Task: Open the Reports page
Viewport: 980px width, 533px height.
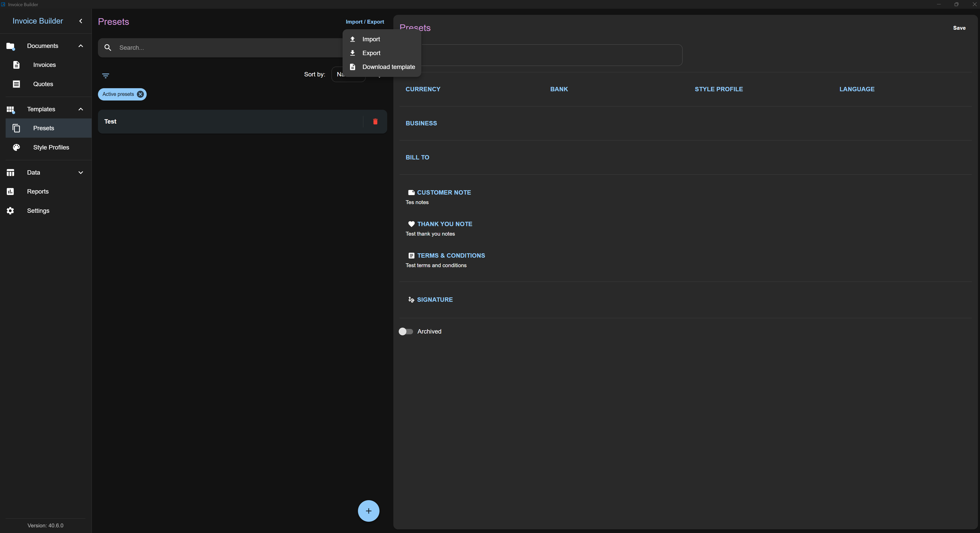Action: pos(46,192)
